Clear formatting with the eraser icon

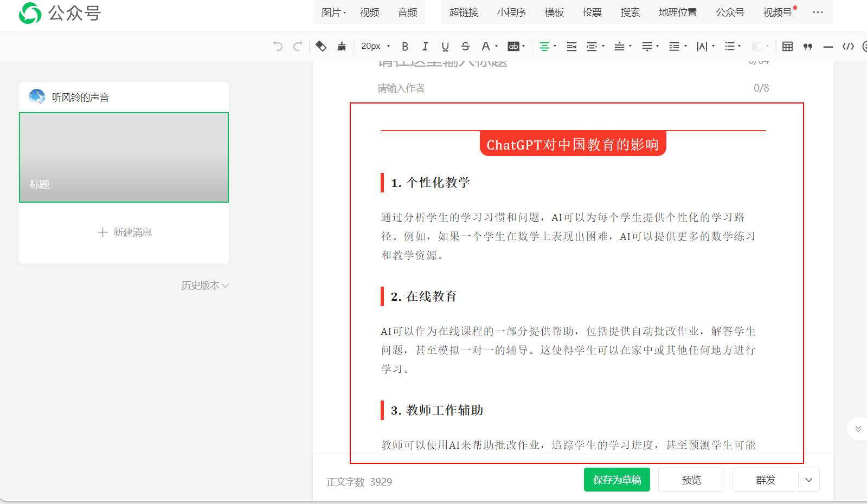tap(321, 47)
